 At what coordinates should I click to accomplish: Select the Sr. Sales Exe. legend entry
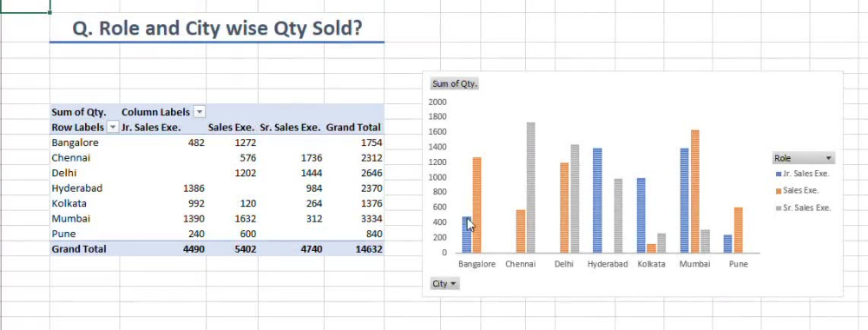click(803, 208)
